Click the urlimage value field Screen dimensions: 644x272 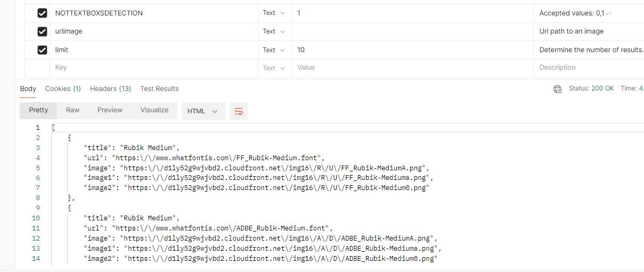coord(413,31)
